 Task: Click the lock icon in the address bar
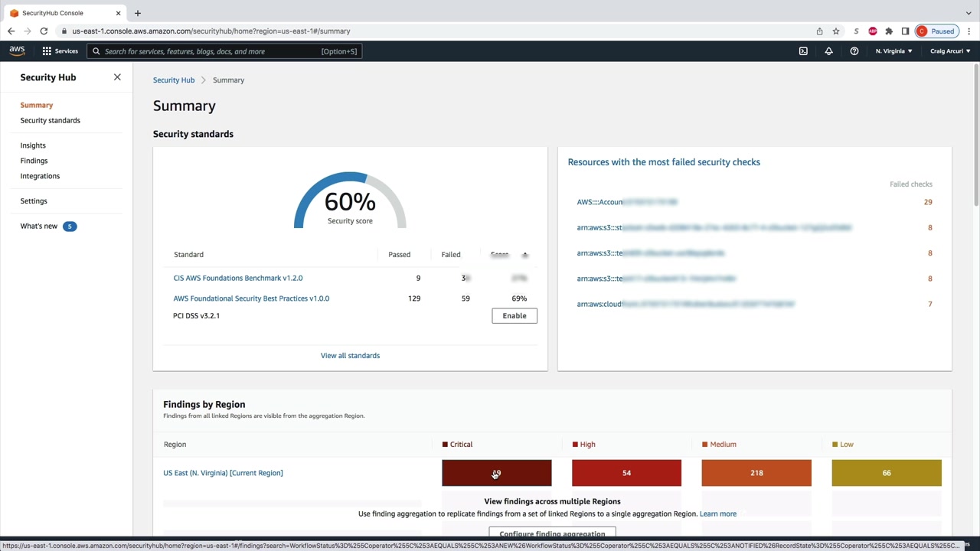click(66, 31)
